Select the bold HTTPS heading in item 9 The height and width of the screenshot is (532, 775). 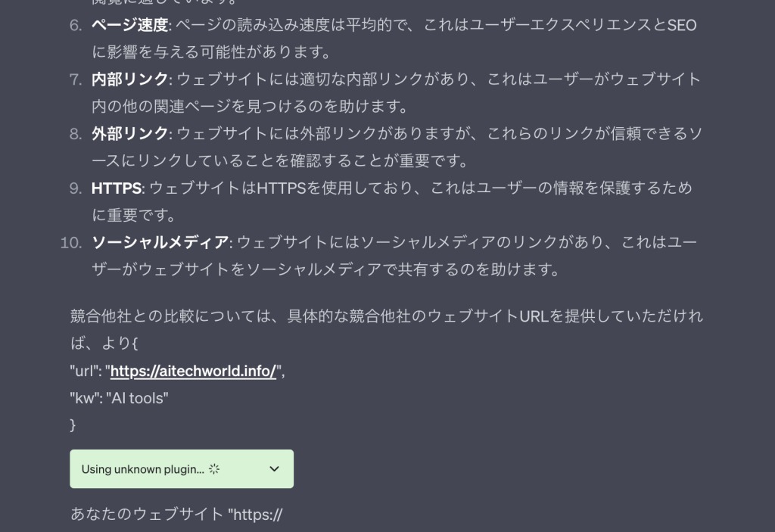coord(117,188)
